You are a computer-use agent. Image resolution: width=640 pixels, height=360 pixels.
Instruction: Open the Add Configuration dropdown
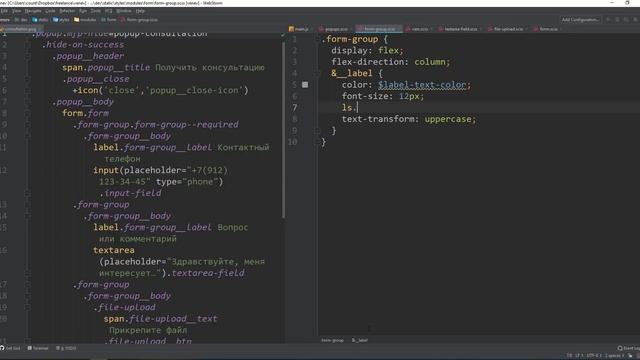point(580,19)
